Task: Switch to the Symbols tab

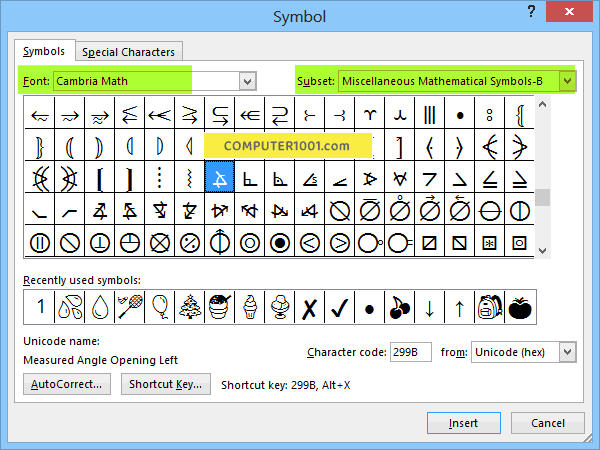Action: [x=44, y=51]
